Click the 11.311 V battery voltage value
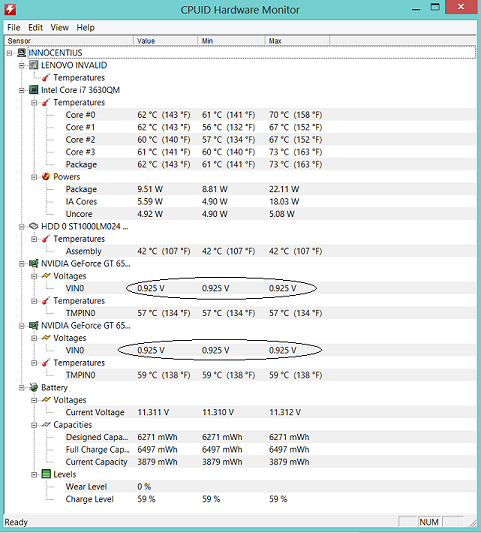 [153, 412]
